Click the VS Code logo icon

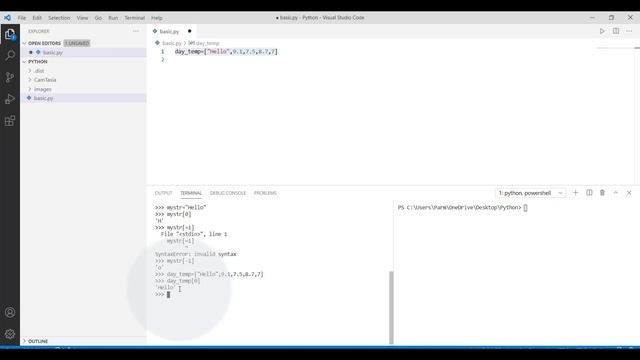[7, 18]
